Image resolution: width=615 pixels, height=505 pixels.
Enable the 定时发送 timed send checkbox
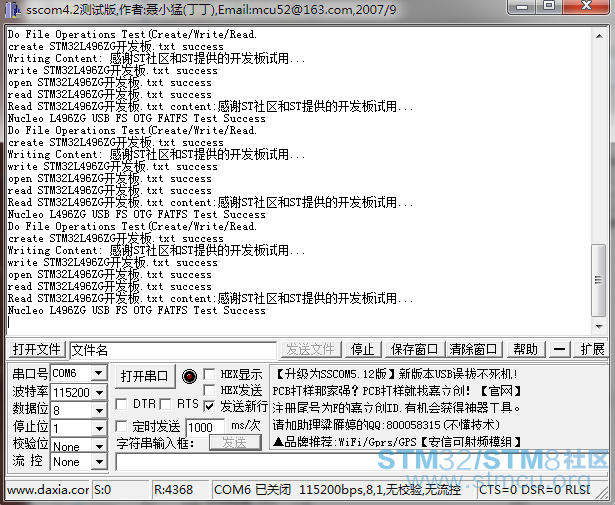coord(122,426)
